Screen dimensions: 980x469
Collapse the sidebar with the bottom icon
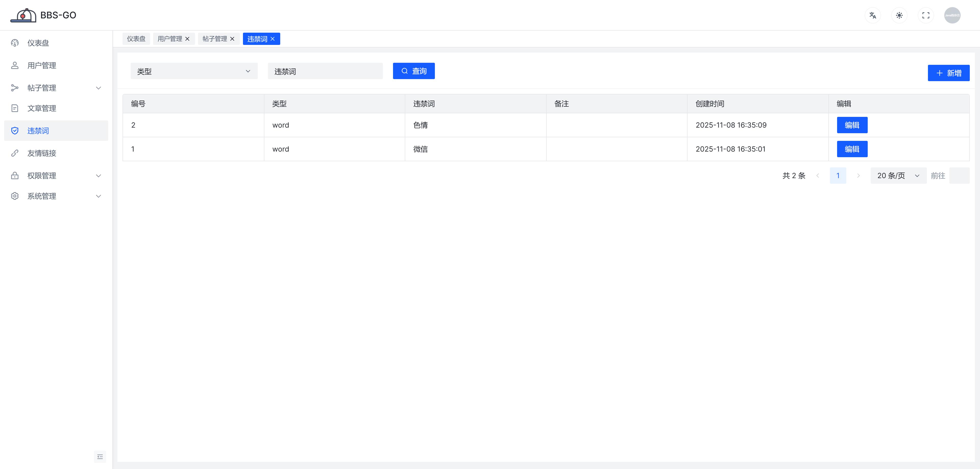click(100, 456)
